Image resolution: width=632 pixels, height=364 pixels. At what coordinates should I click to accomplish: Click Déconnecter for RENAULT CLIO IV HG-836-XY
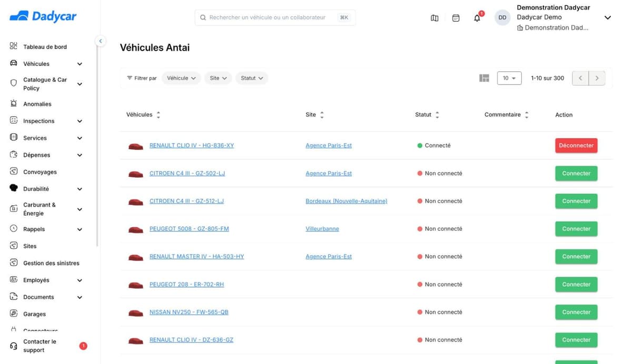576,146
